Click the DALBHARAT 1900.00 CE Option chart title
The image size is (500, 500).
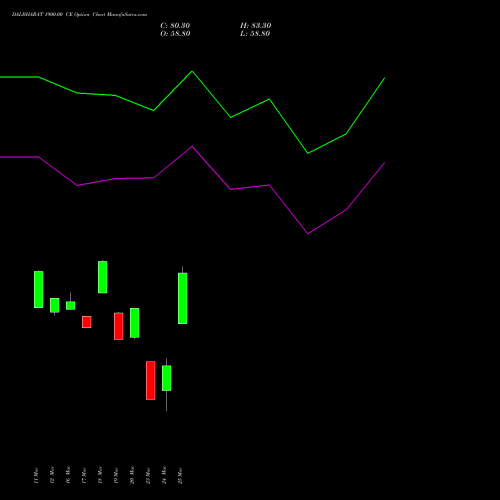(79, 15)
